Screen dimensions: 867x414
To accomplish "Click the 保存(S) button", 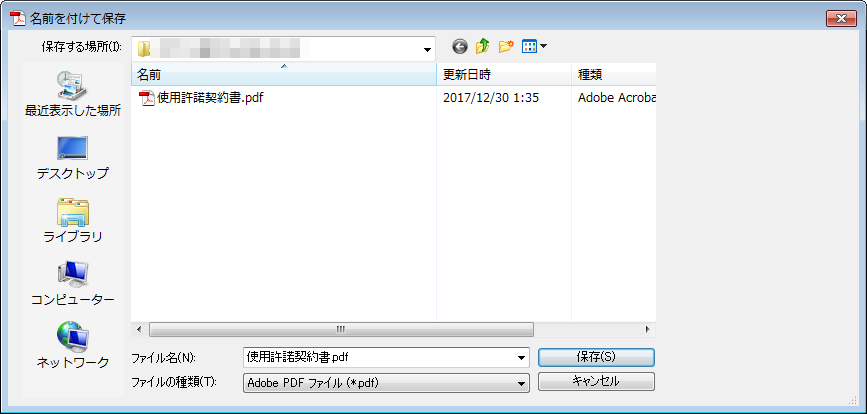I will tap(596, 357).
